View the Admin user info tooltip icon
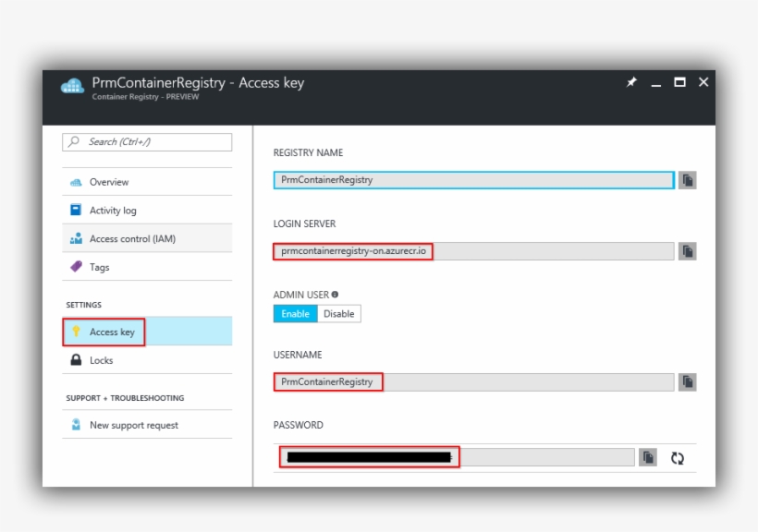758x532 pixels. coord(333,294)
